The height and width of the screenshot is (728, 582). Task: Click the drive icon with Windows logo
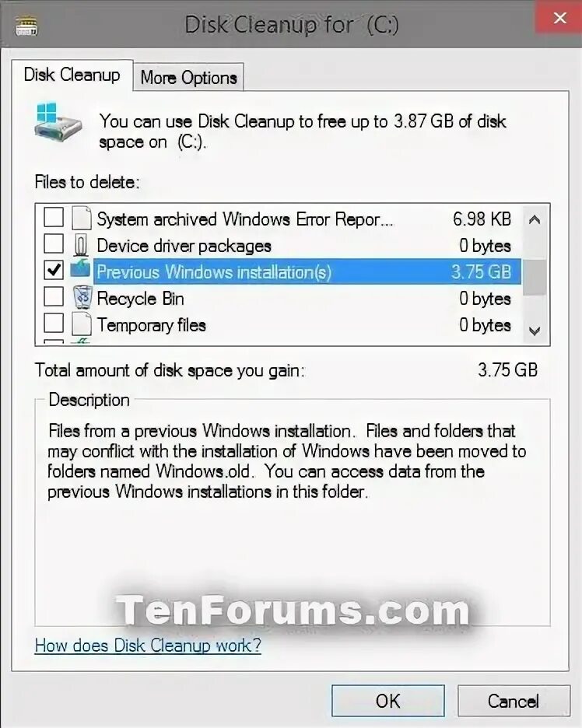pos(58,124)
